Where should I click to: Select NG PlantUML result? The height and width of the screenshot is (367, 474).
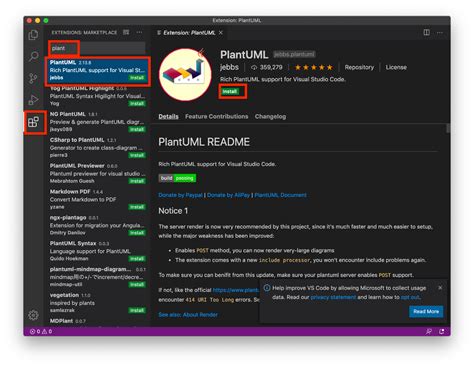click(97, 122)
